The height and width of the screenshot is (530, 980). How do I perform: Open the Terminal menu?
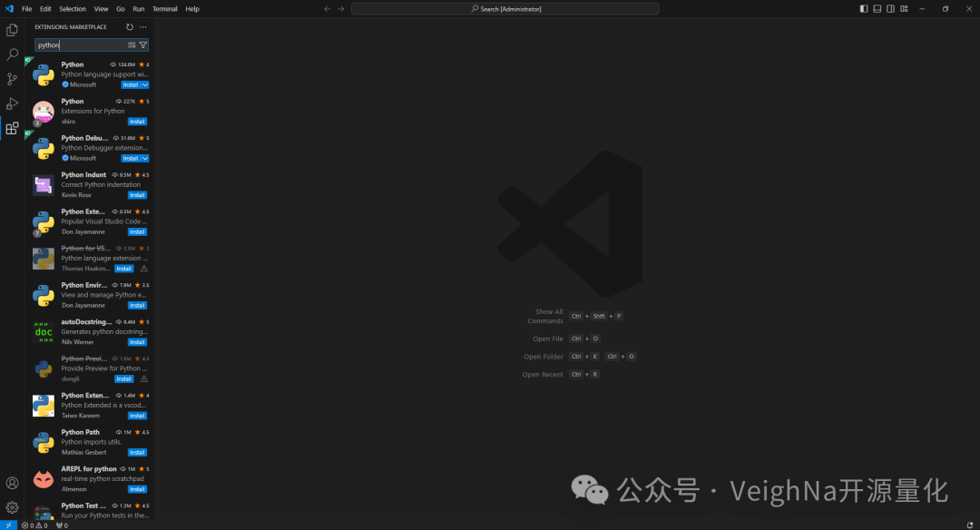[x=165, y=9]
